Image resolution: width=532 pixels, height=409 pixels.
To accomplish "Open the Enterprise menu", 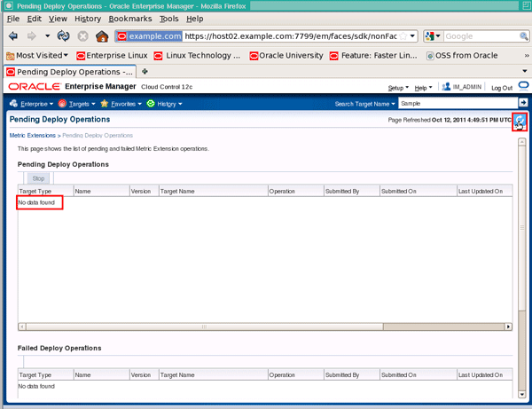I will 32,104.
